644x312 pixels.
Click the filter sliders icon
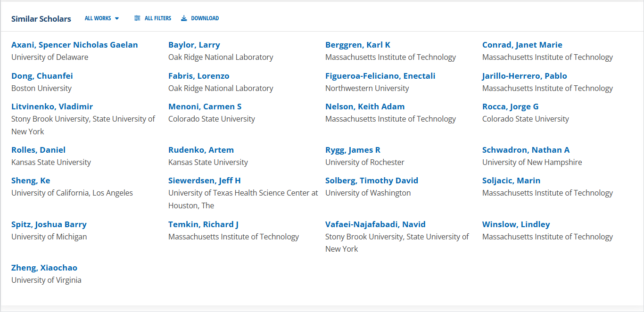(137, 18)
